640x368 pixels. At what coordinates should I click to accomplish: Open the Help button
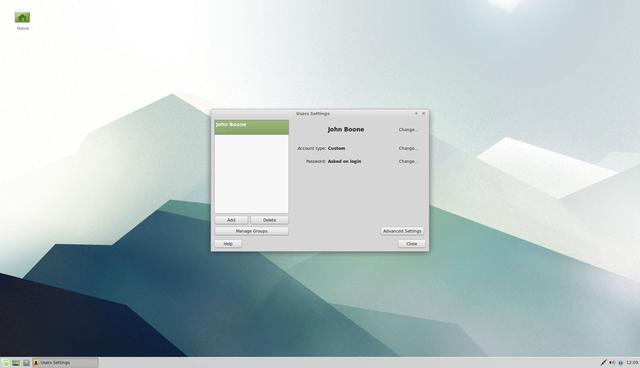228,244
